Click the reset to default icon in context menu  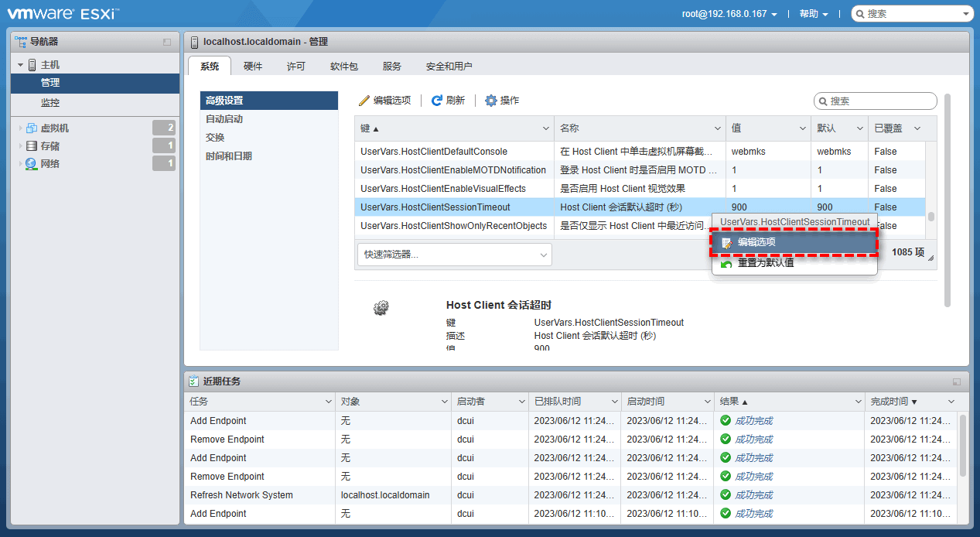tap(726, 263)
